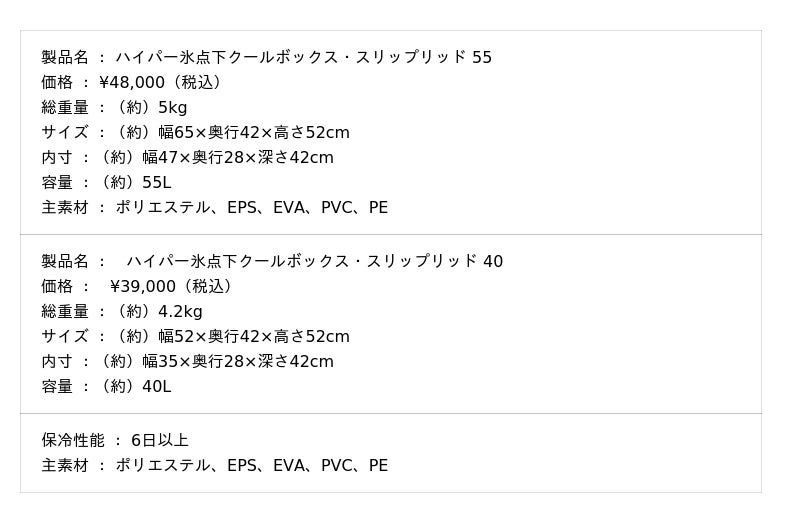The width and height of the screenshot is (800, 523).
Task: Click the 55L capacity value
Action: [156, 183]
